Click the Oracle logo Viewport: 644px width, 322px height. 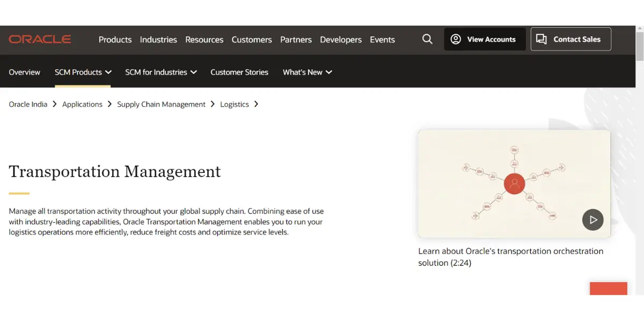[40, 39]
